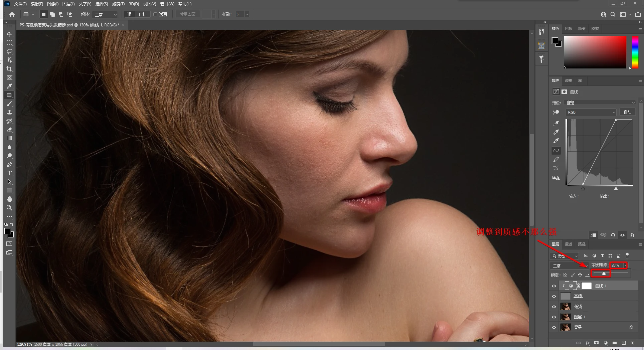
Task: Click the 低频 layer thumbnail
Action: (565, 307)
